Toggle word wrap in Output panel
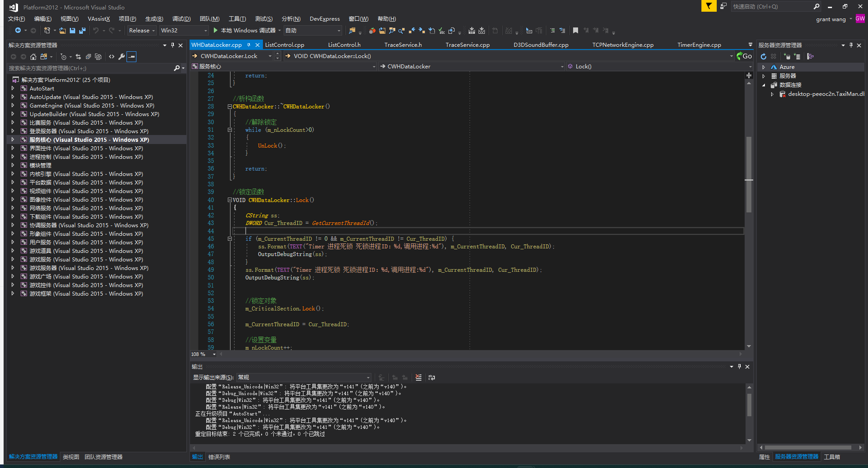 tap(432, 378)
